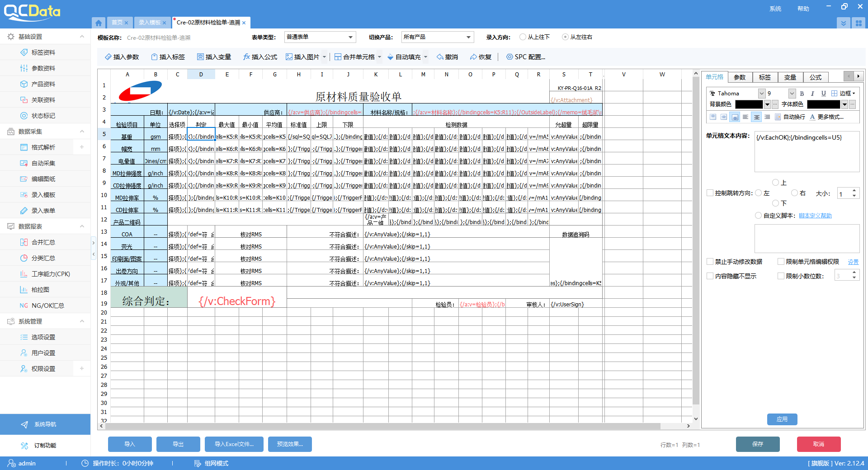Viewport: 868px width, 470px height.
Task: Click the Redo (恢复) toolbar icon
Action: click(x=473, y=57)
